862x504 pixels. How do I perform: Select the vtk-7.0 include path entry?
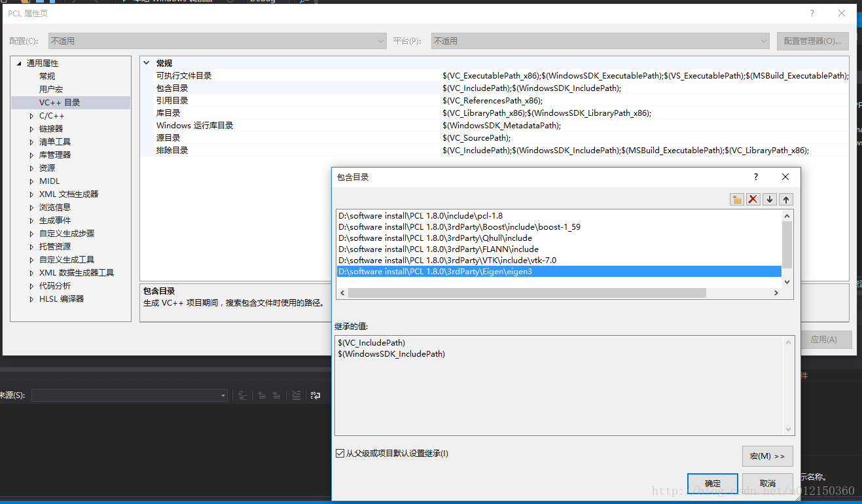[559, 261]
